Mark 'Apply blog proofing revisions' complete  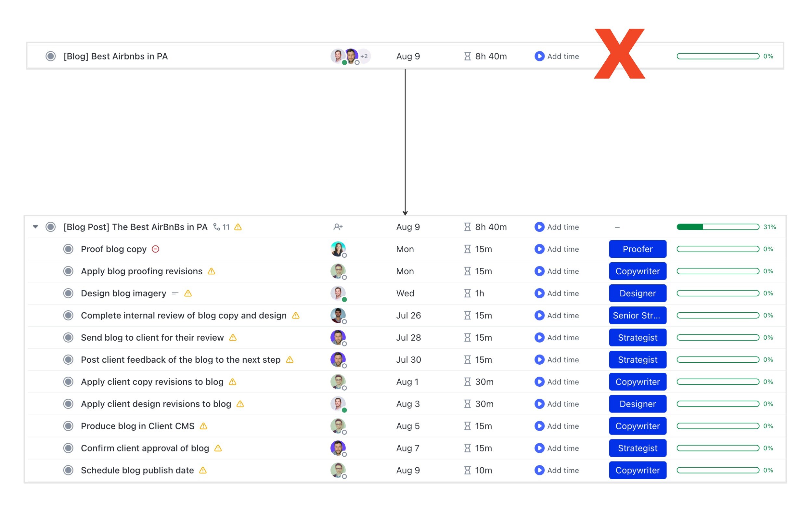tap(69, 271)
